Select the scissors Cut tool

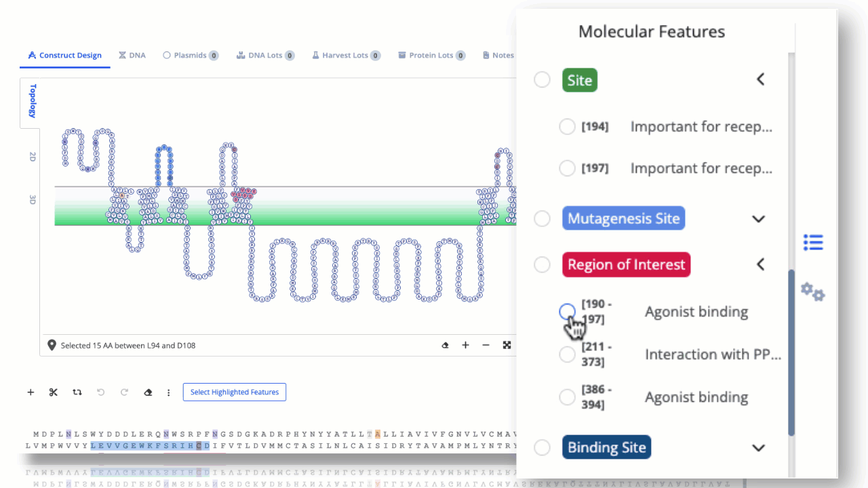click(53, 392)
